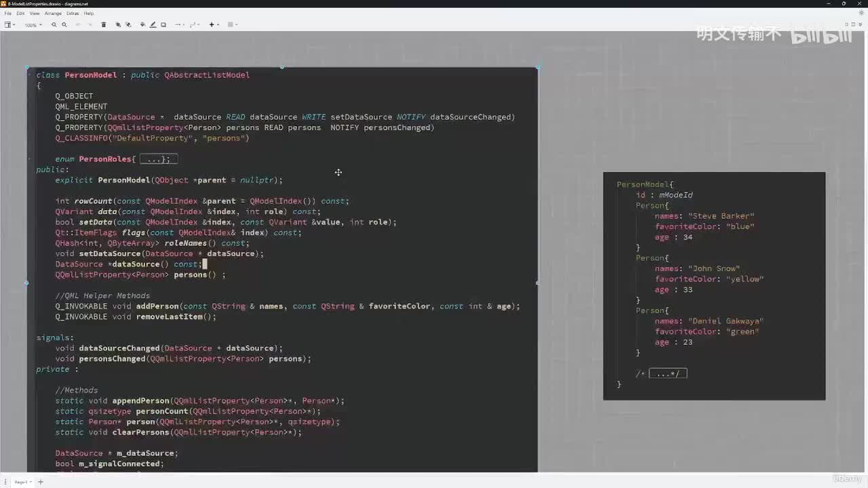Image resolution: width=868 pixels, height=488 pixels.
Task: Click the line "age : 34"
Action: [x=674, y=237]
